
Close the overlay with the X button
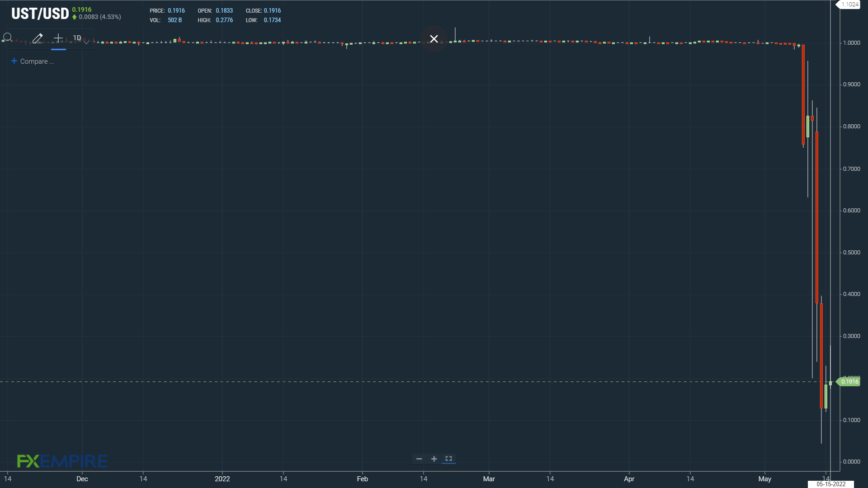[434, 39]
